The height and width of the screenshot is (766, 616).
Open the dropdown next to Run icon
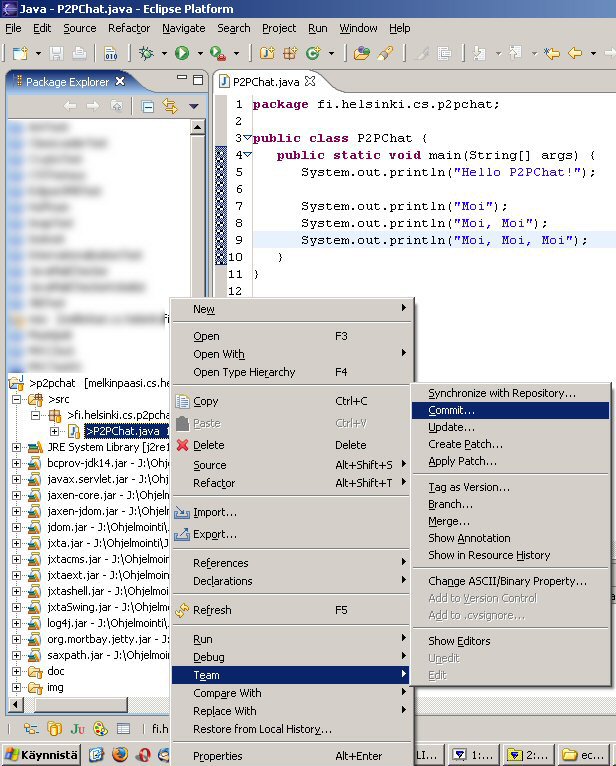(x=200, y=53)
